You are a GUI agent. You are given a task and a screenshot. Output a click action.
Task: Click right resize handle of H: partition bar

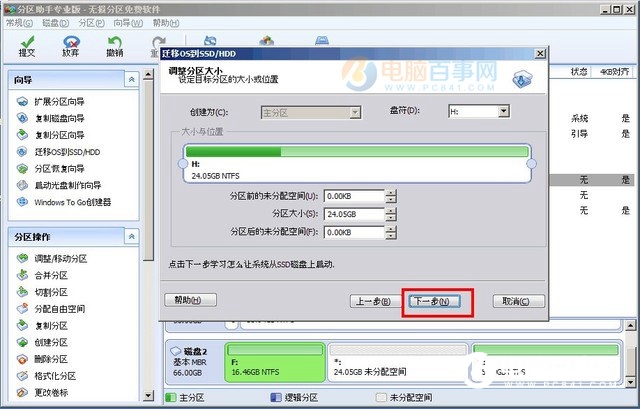coord(531,164)
